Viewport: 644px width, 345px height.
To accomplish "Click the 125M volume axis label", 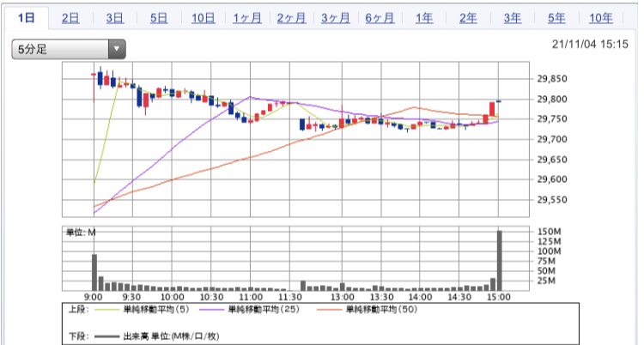I will (549, 241).
